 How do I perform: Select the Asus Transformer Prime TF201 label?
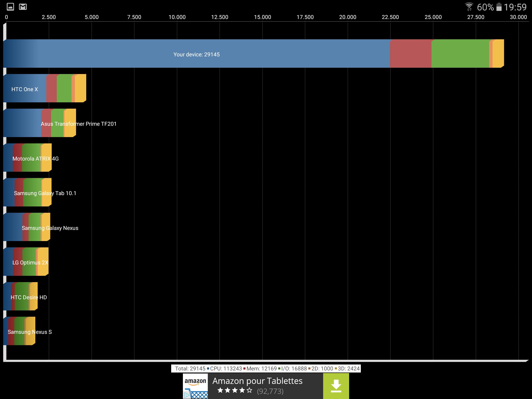pyautogui.click(x=78, y=124)
